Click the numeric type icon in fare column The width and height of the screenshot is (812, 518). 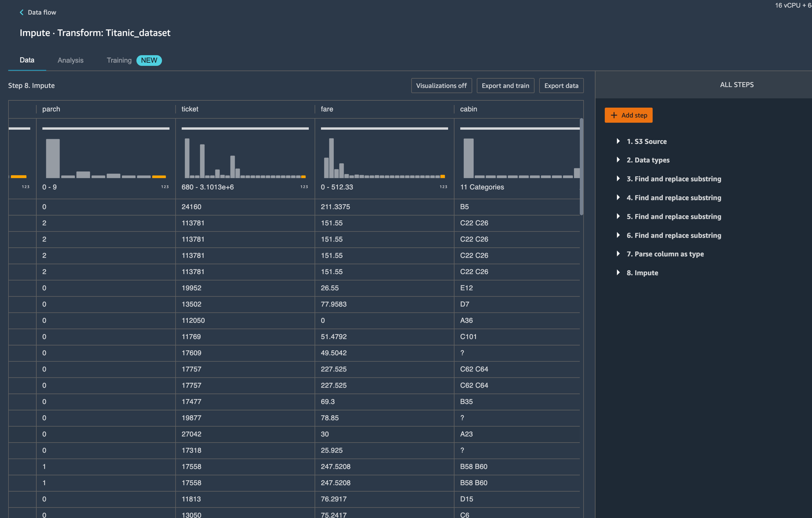(443, 187)
